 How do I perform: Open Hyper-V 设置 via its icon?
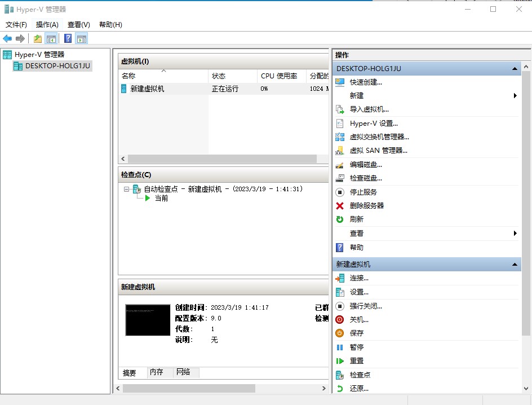[340, 123]
